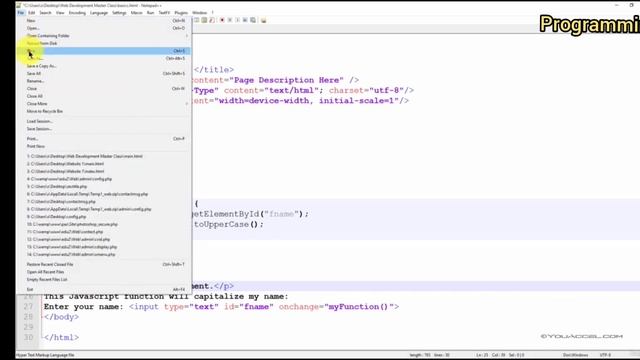Open the Plugins menu

181,13
